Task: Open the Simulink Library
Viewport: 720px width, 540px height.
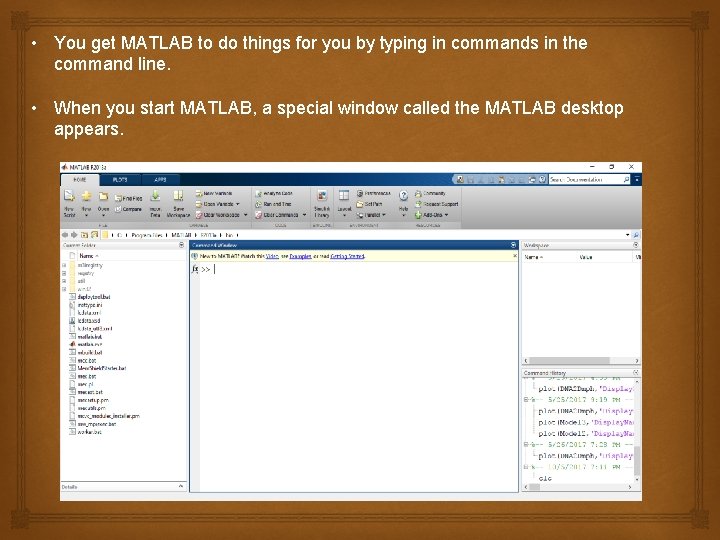Action: [x=322, y=202]
